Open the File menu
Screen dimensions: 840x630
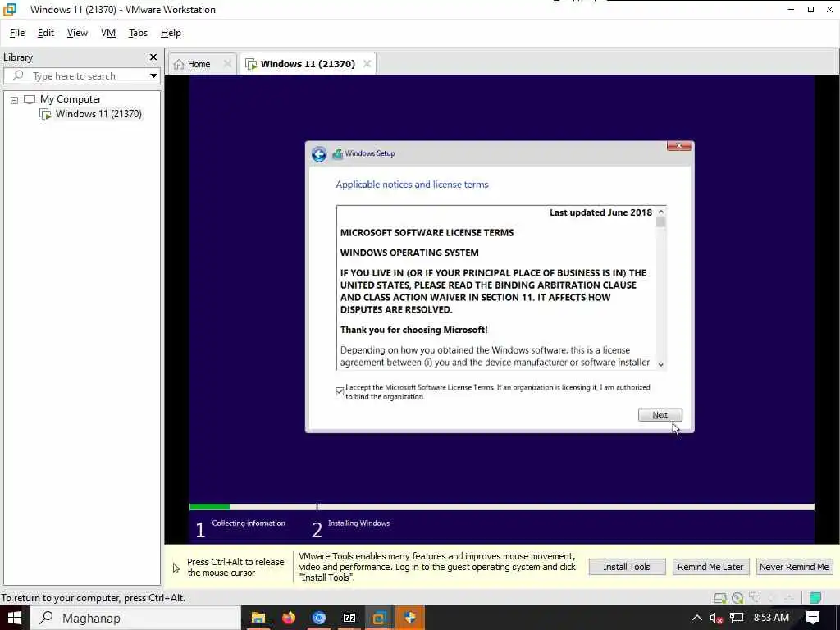[x=17, y=33]
